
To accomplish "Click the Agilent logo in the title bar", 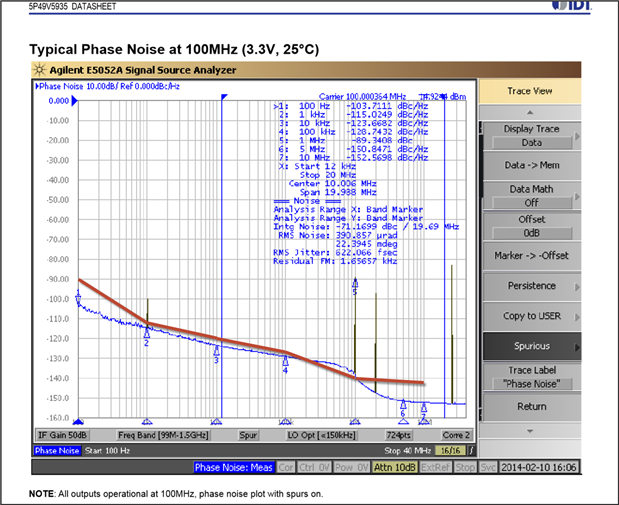I will click(x=40, y=71).
